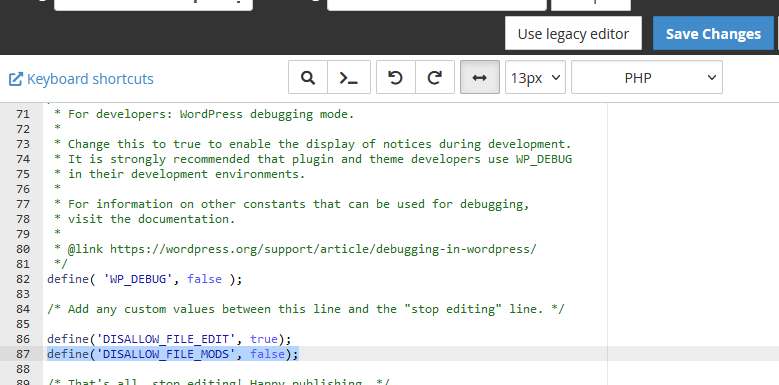Click "For developers: WordPress debugging mode" comment
This screenshot has height=385, width=779.
coord(211,114)
